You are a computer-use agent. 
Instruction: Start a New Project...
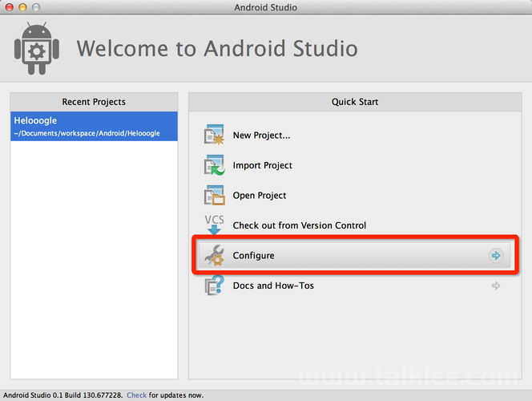261,136
